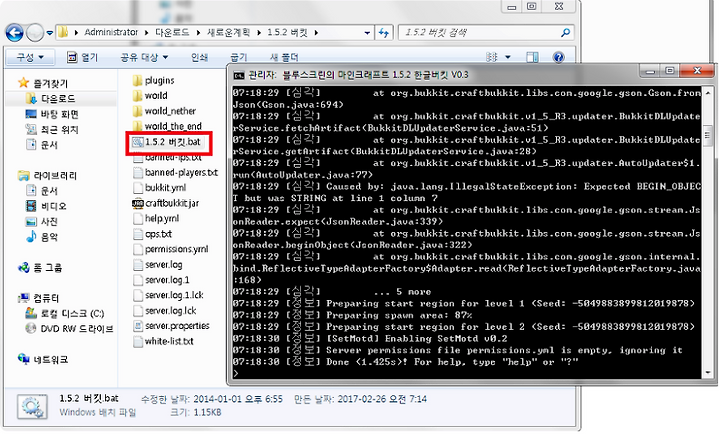Select server.log file icon
720x435 pixels.
pos(138,265)
